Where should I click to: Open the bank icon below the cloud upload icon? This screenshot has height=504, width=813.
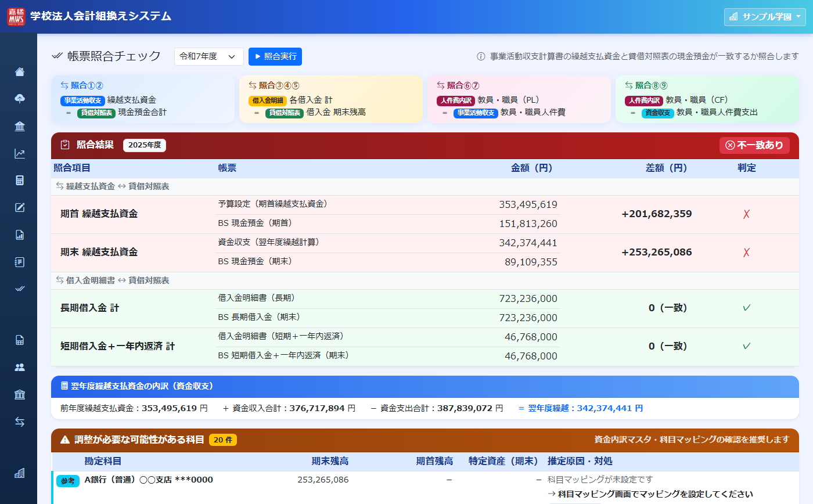click(x=20, y=127)
